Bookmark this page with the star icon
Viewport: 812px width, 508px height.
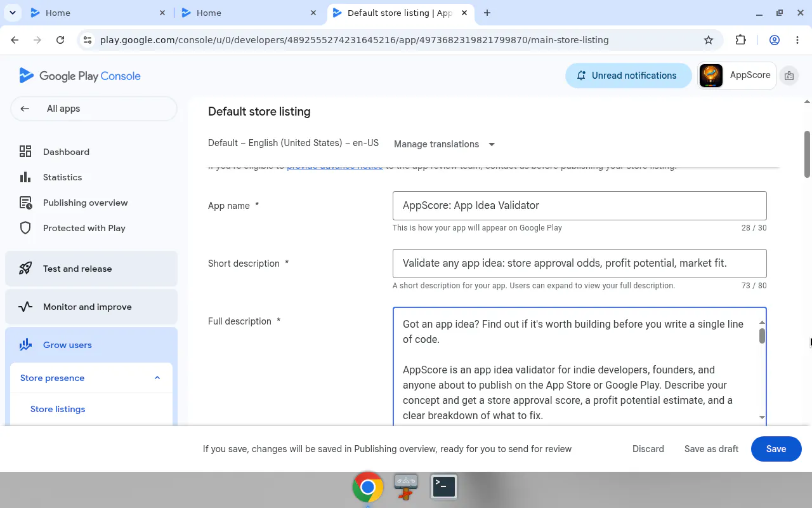pos(709,40)
